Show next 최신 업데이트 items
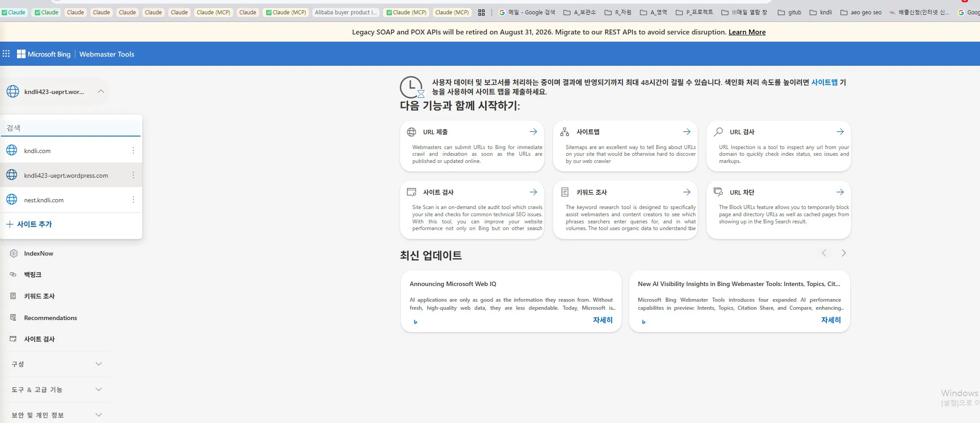The width and height of the screenshot is (980, 423). point(844,253)
